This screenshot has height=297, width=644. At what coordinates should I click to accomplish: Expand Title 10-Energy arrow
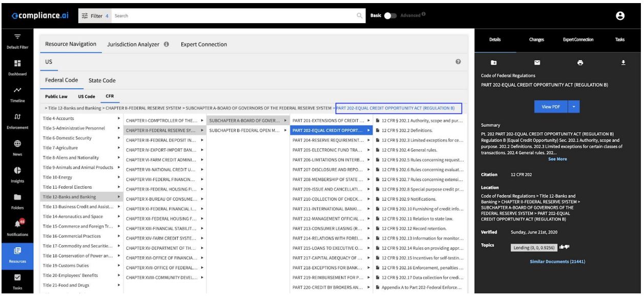click(119, 177)
